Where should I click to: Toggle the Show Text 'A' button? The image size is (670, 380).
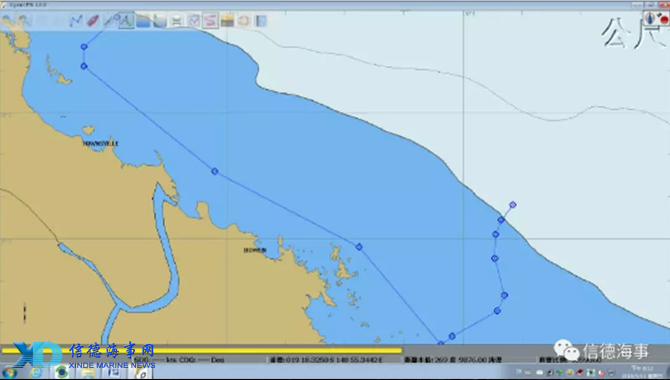click(x=126, y=21)
